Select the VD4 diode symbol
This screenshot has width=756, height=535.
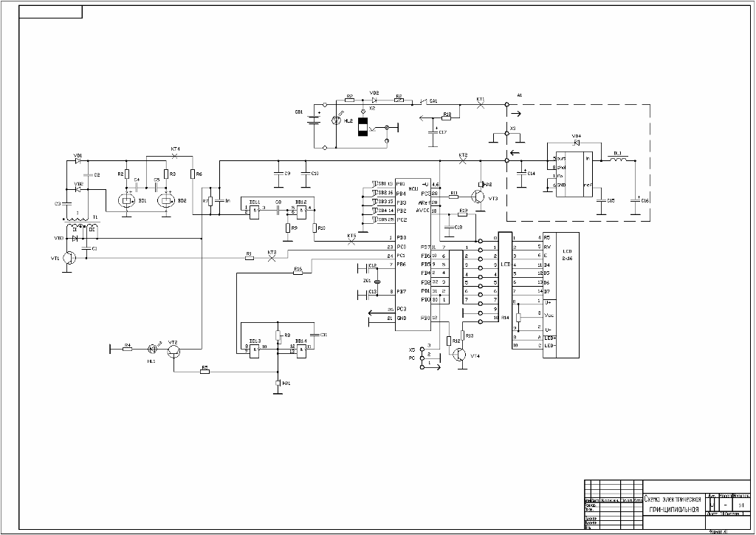tap(576, 143)
